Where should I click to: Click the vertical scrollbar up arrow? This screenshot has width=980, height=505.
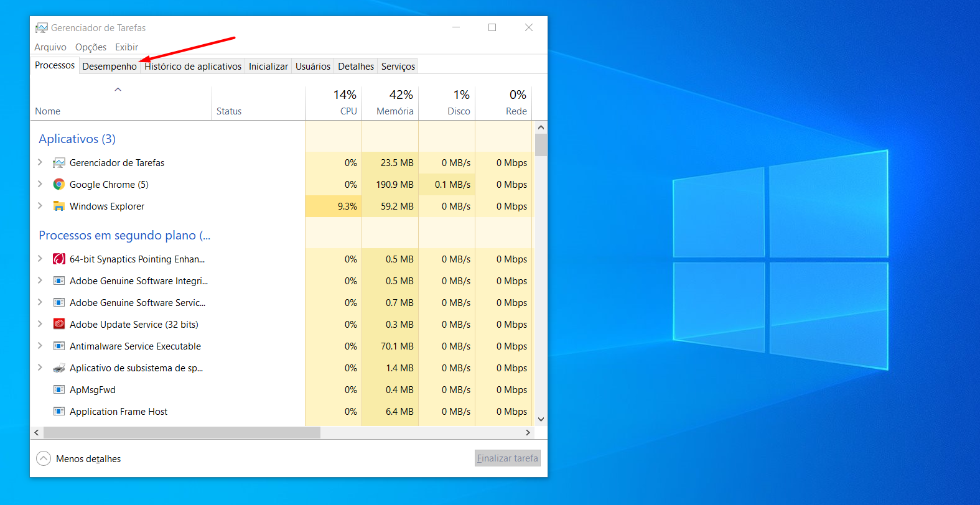click(x=541, y=127)
